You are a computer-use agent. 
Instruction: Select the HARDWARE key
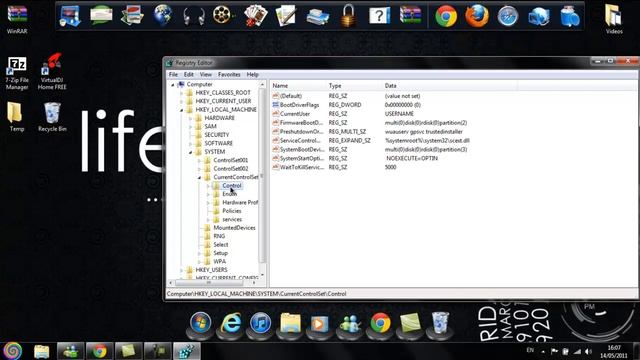[x=219, y=118]
